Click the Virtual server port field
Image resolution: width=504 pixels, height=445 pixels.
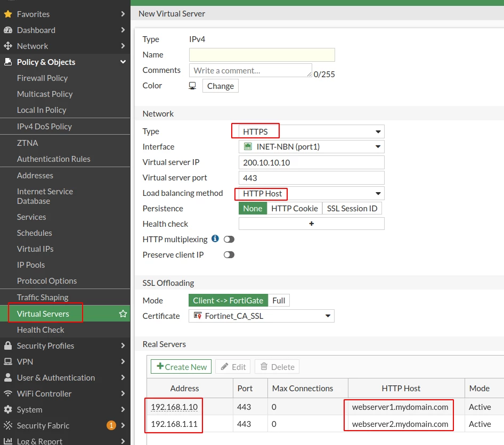312,178
